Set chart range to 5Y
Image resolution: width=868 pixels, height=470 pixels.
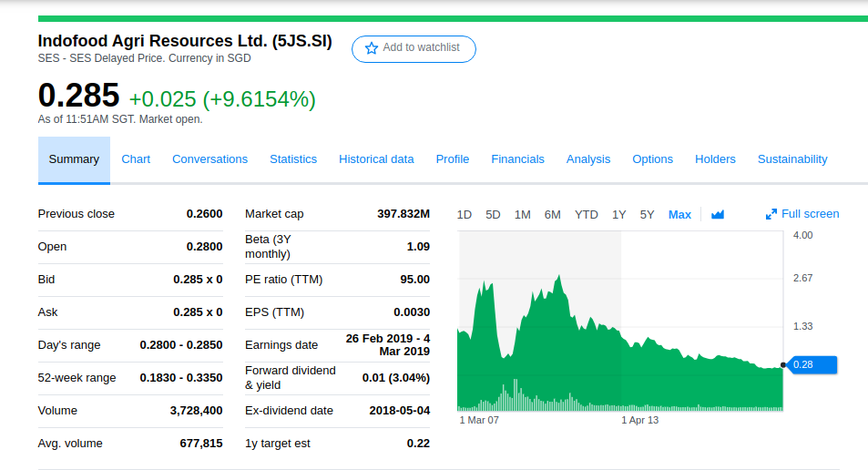(647, 215)
